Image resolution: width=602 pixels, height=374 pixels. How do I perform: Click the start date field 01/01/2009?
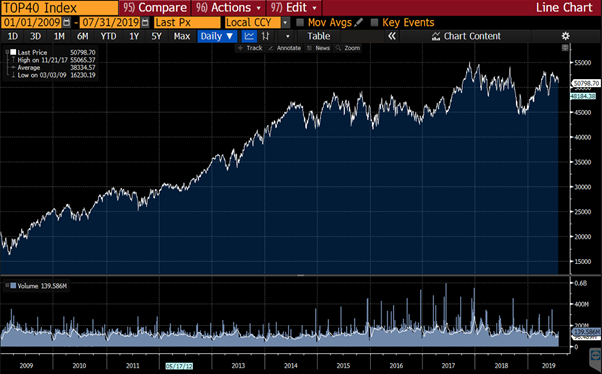click(31, 23)
